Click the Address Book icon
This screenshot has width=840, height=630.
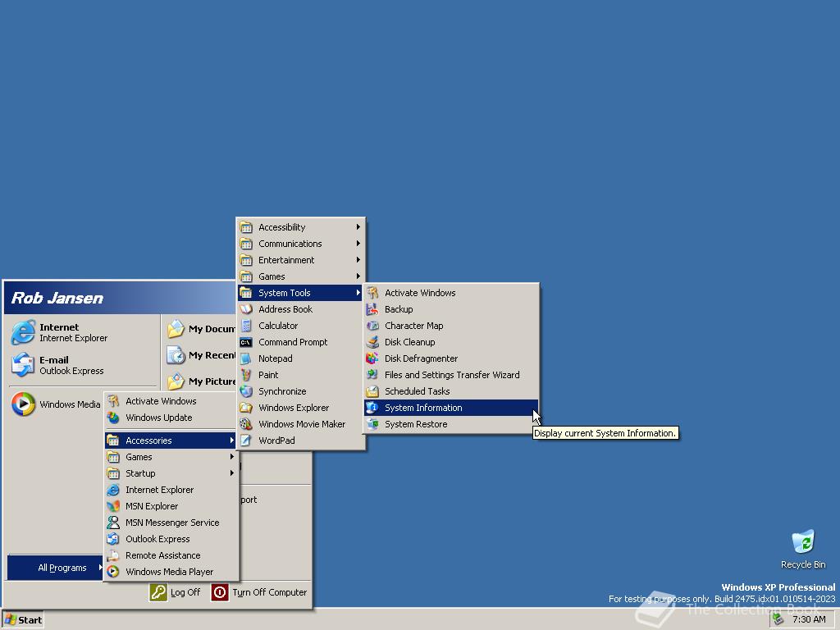pos(246,309)
